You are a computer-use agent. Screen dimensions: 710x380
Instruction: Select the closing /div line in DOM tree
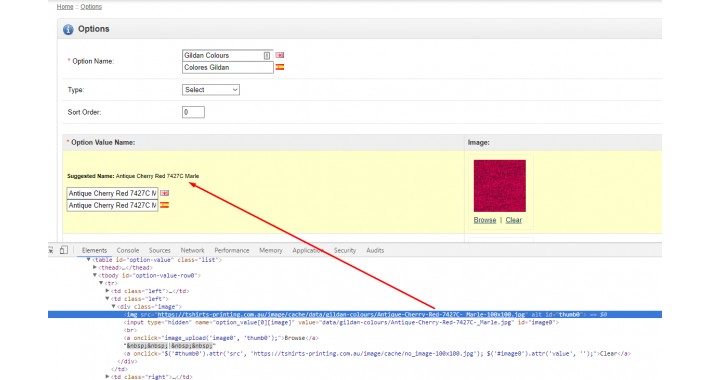point(127,361)
